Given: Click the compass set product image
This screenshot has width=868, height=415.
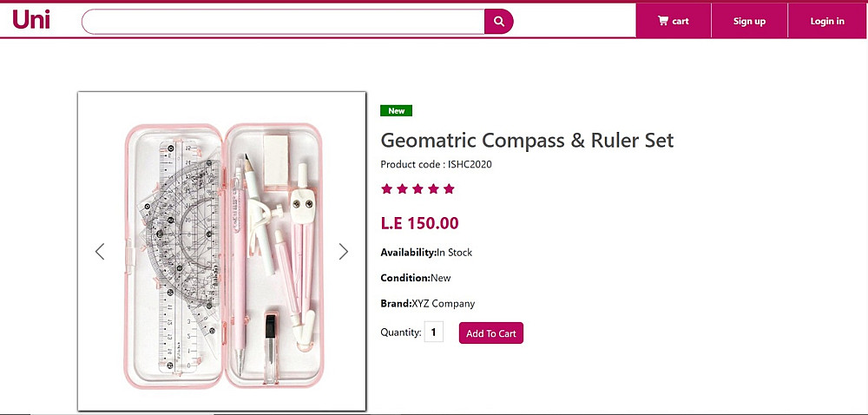Looking at the screenshot, I should pos(222,252).
